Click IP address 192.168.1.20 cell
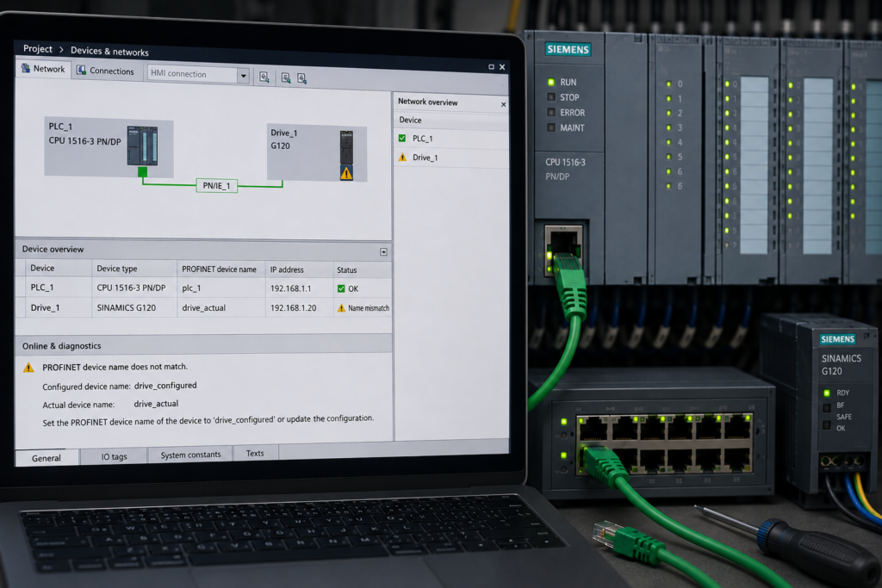Screen dimensions: 882x588 pyautogui.click(x=299, y=308)
